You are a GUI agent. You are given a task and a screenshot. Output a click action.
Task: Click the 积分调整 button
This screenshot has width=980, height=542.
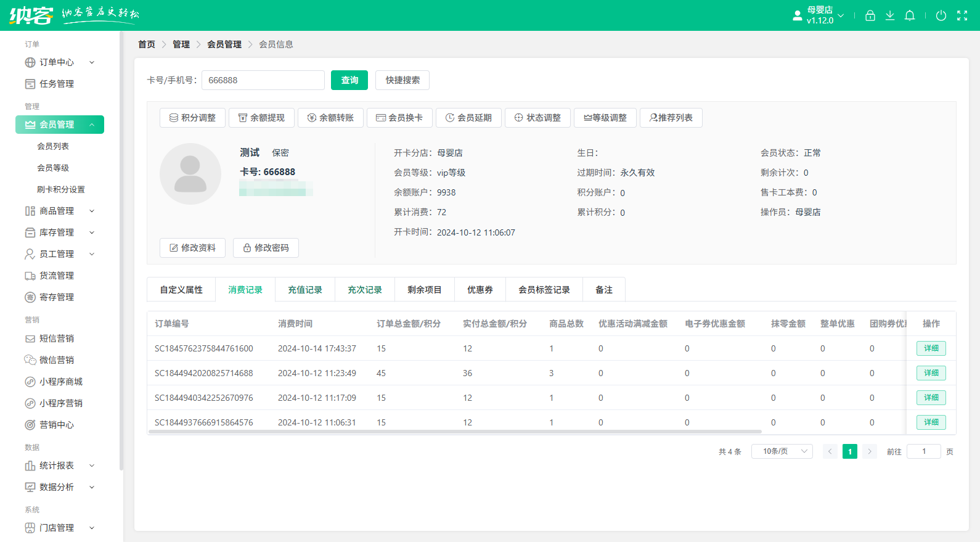click(192, 118)
